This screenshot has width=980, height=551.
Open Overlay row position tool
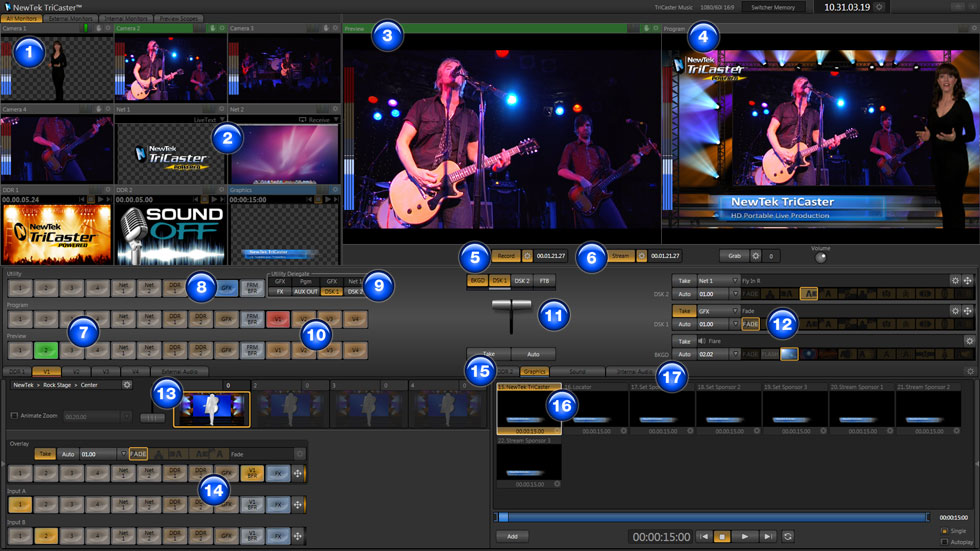(x=298, y=474)
